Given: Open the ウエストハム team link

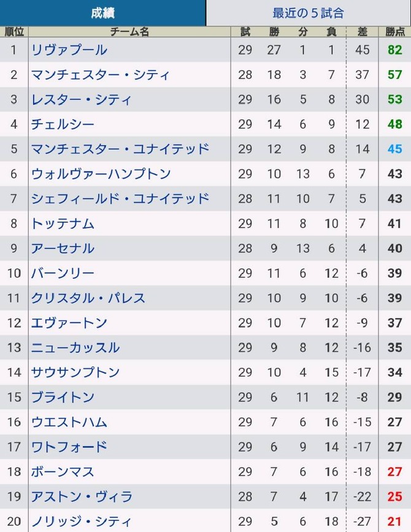Looking at the screenshot, I should (69, 422).
